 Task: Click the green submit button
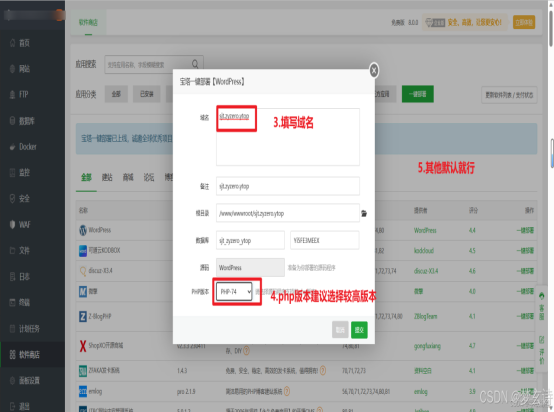pyautogui.click(x=359, y=330)
